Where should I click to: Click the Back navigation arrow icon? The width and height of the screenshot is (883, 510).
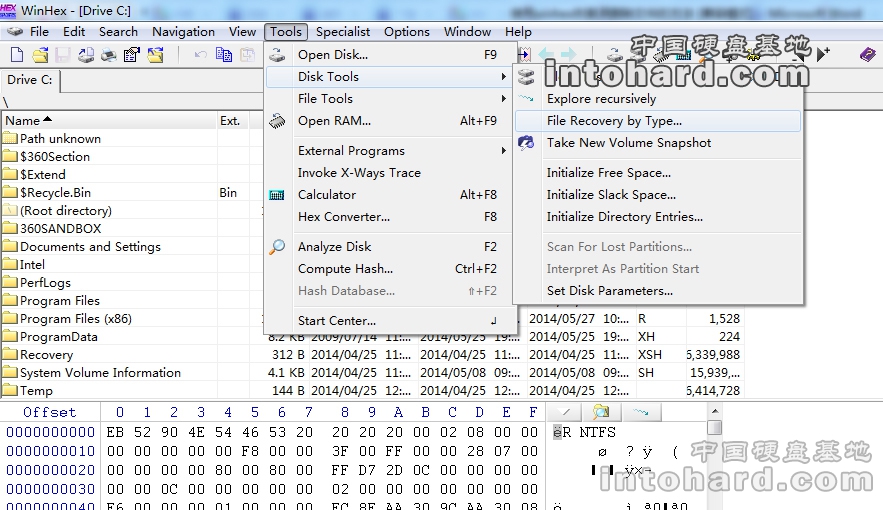[x=546, y=54]
